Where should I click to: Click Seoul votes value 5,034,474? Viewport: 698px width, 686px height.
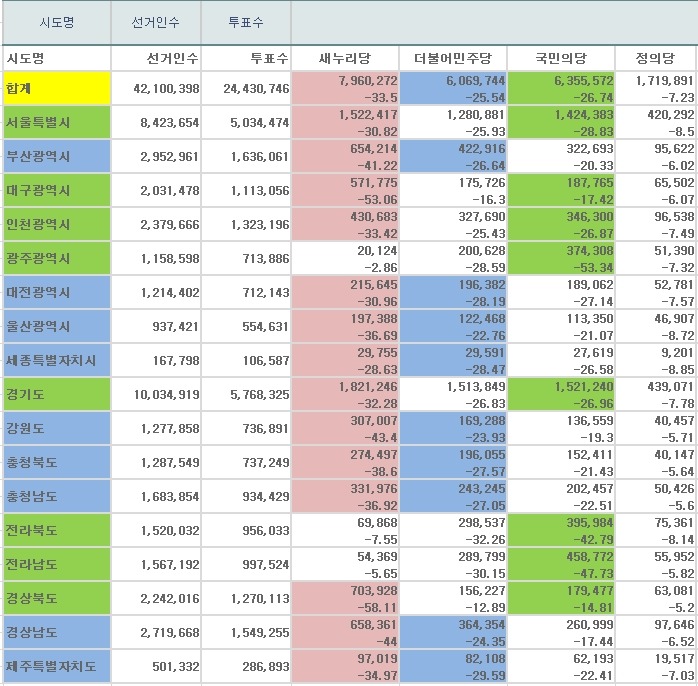click(x=260, y=122)
